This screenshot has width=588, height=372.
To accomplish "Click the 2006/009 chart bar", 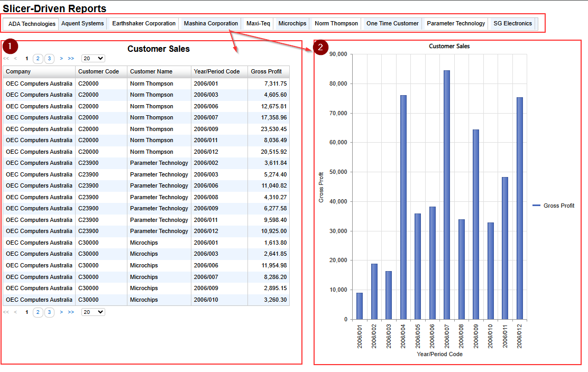I will pos(475,225).
